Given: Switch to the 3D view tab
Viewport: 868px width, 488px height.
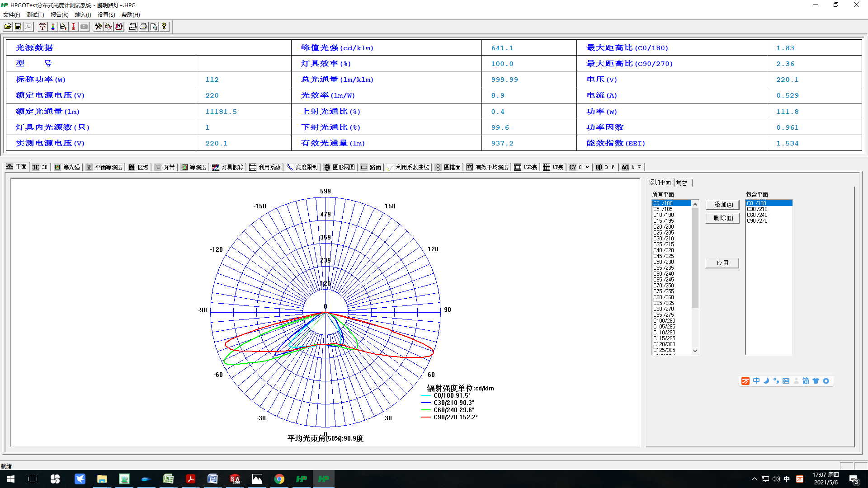Looking at the screenshot, I should (x=40, y=167).
